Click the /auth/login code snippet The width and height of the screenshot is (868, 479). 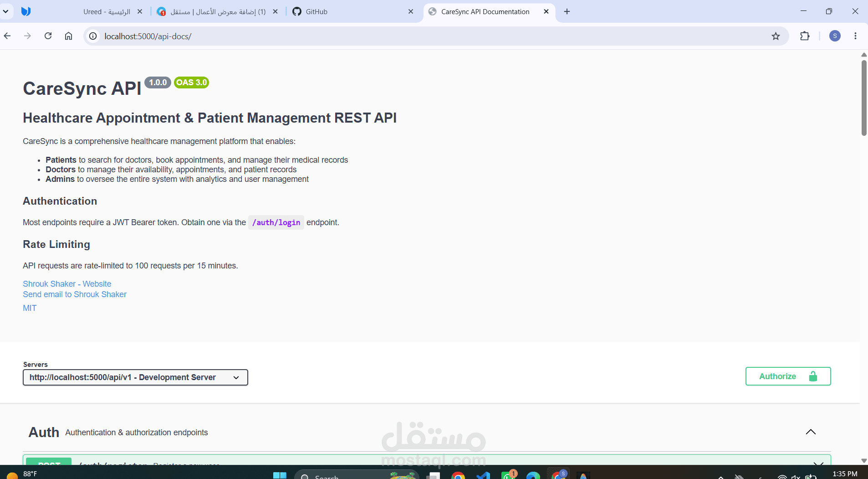point(276,222)
